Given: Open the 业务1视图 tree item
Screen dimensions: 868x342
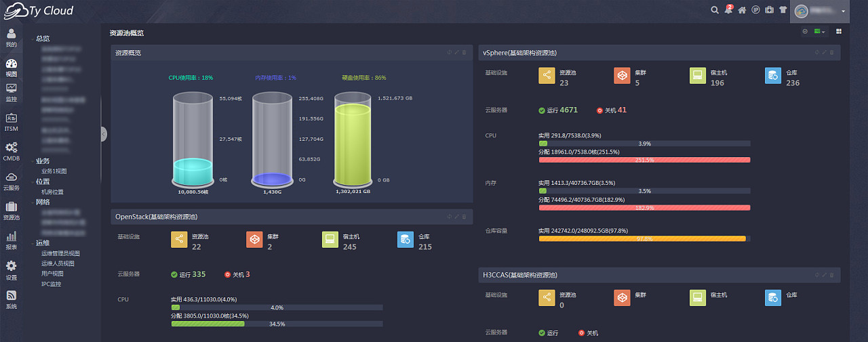Looking at the screenshot, I should 54,171.
